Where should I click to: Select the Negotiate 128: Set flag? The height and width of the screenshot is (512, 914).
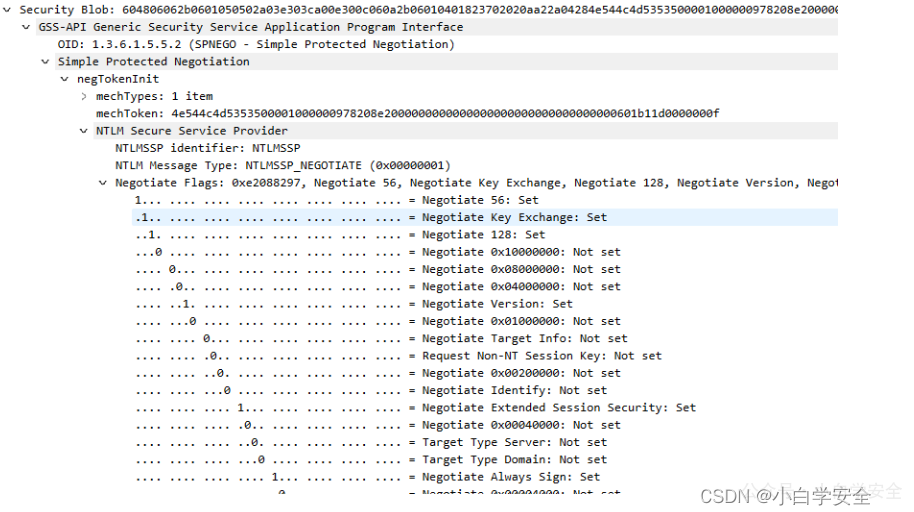pyautogui.click(x=340, y=235)
